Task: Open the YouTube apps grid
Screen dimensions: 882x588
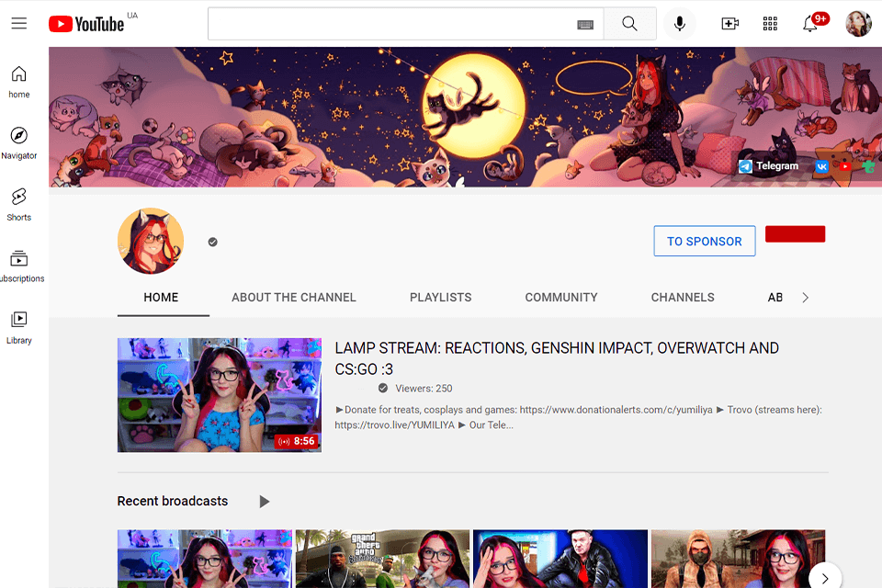Action: (770, 24)
